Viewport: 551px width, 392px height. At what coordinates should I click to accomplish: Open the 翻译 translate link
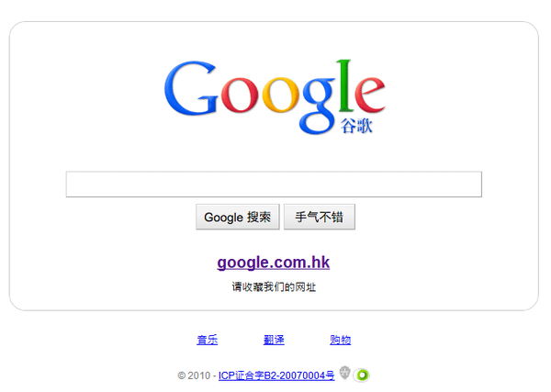tap(274, 340)
